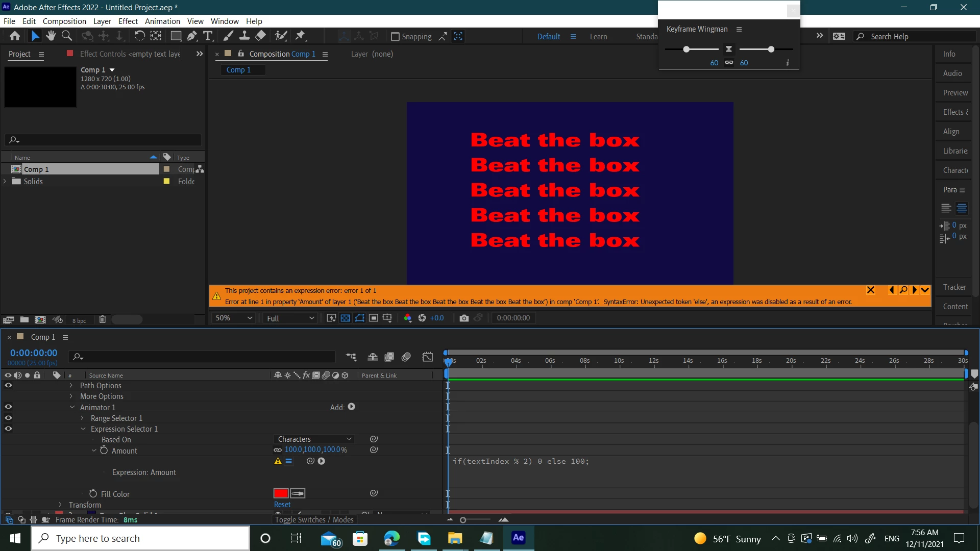Select the Zoom tool in toolbar
980x551 pixels.
point(66,36)
